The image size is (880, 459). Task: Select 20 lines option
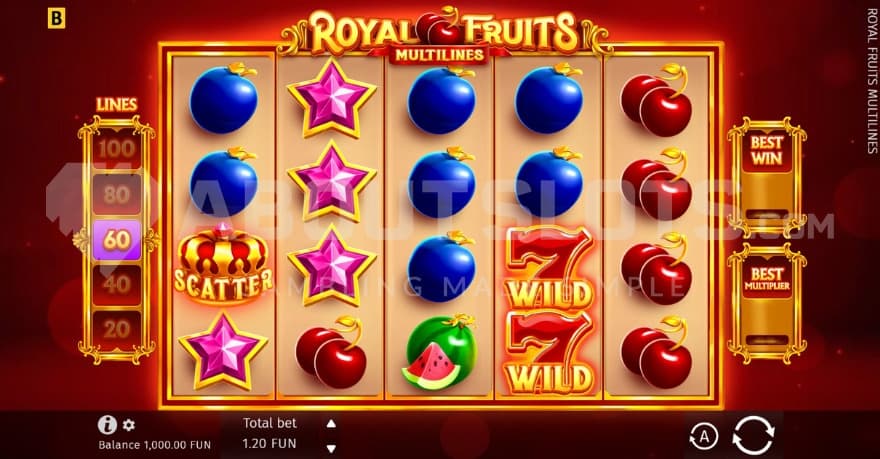117,329
